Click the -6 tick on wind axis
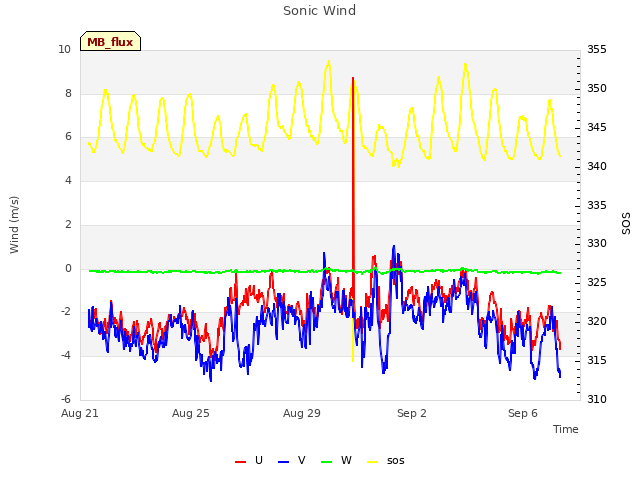This screenshot has height=480, width=640. pyautogui.click(x=66, y=399)
